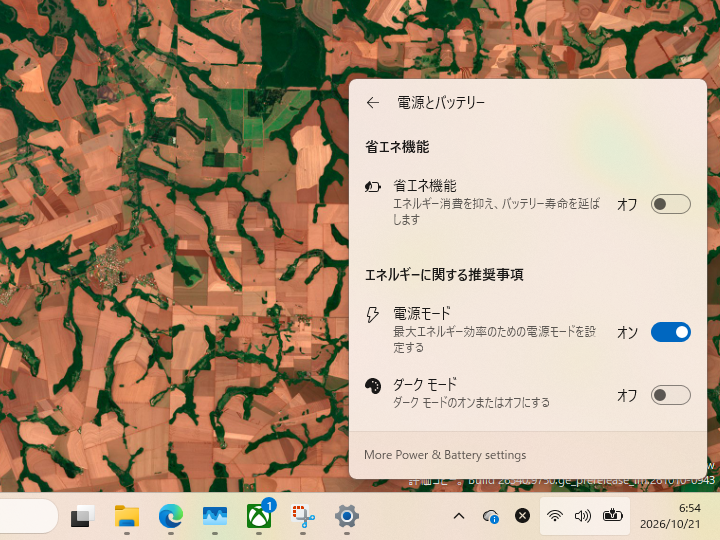Open the Xbox app with notification badge
Image resolution: width=720 pixels, height=540 pixels.
[259, 516]
